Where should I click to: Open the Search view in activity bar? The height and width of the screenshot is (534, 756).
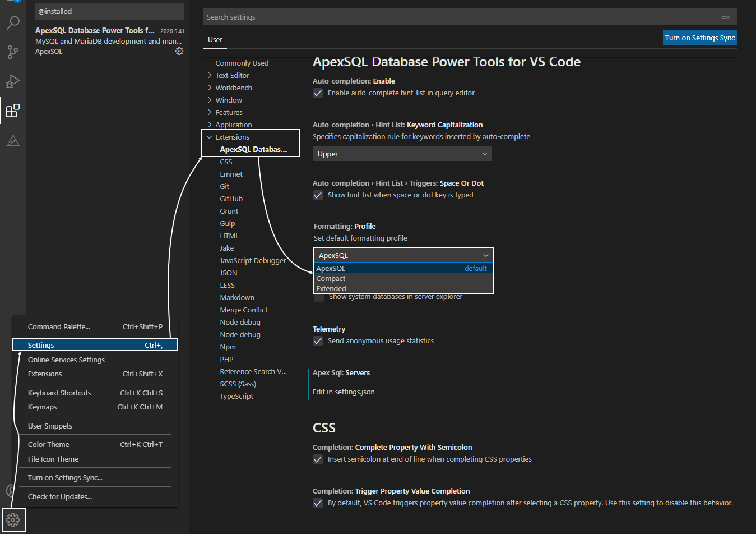(x=13, y=23)
